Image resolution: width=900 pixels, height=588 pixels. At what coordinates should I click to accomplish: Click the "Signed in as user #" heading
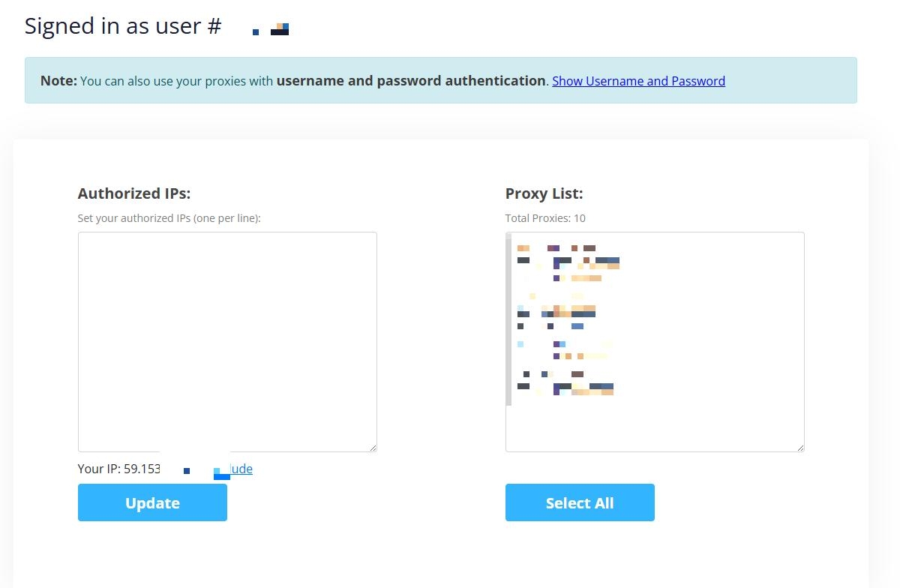123,26
